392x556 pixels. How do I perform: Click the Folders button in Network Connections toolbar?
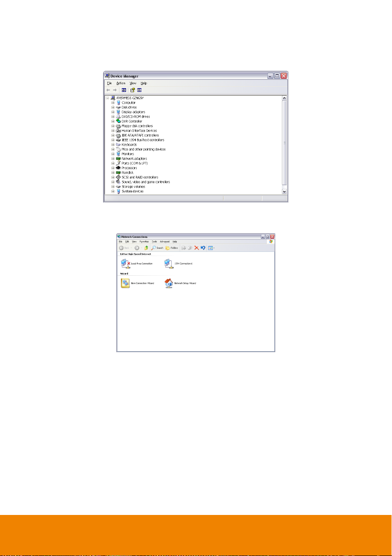click(172, 248)
